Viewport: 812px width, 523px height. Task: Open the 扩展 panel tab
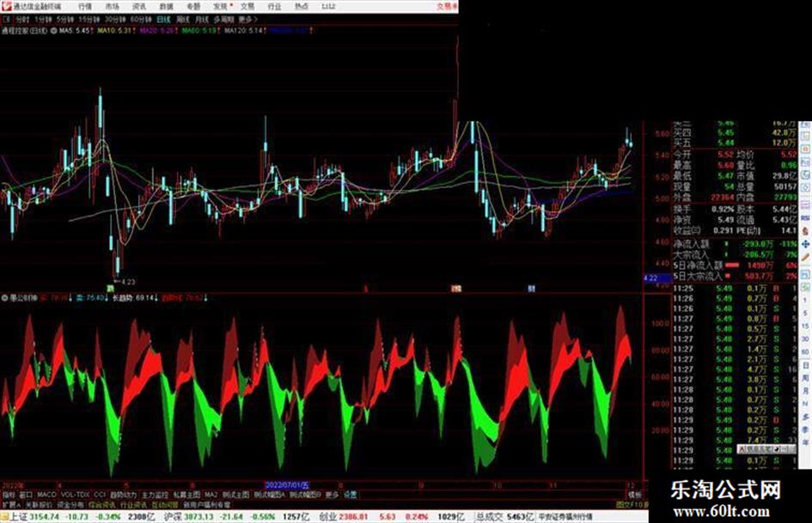(10, 504)
